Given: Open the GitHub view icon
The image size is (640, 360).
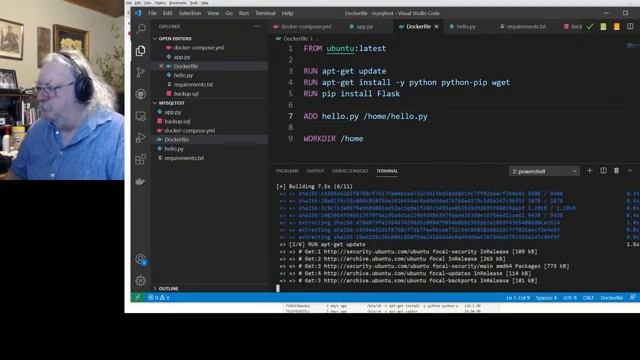Looking at the screenshot, I should click(141, 94).
